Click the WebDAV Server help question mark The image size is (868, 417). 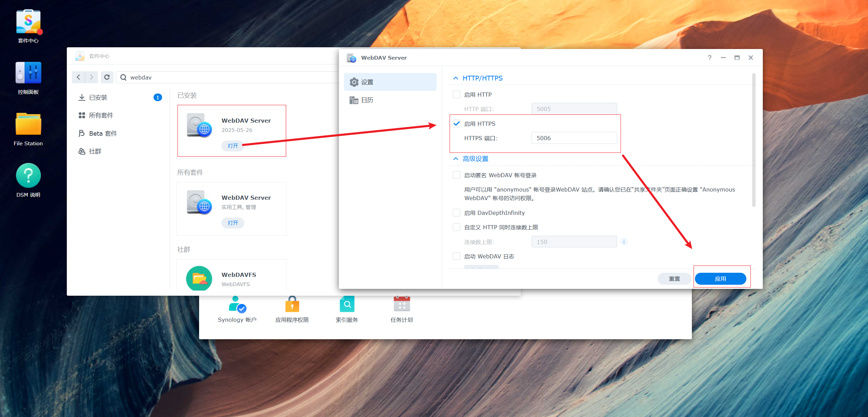710,58
